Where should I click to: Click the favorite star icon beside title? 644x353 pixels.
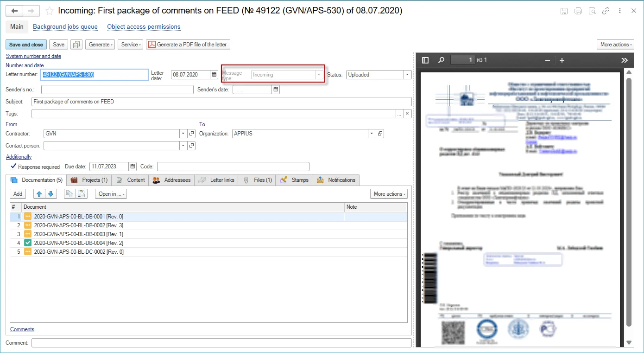pyautogui.click(x=50, y=11)
